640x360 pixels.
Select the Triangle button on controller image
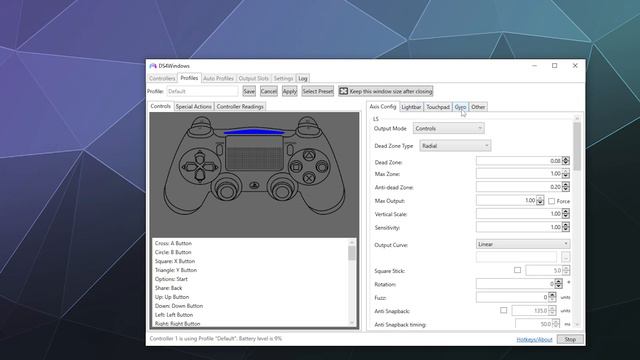(309, 155)
